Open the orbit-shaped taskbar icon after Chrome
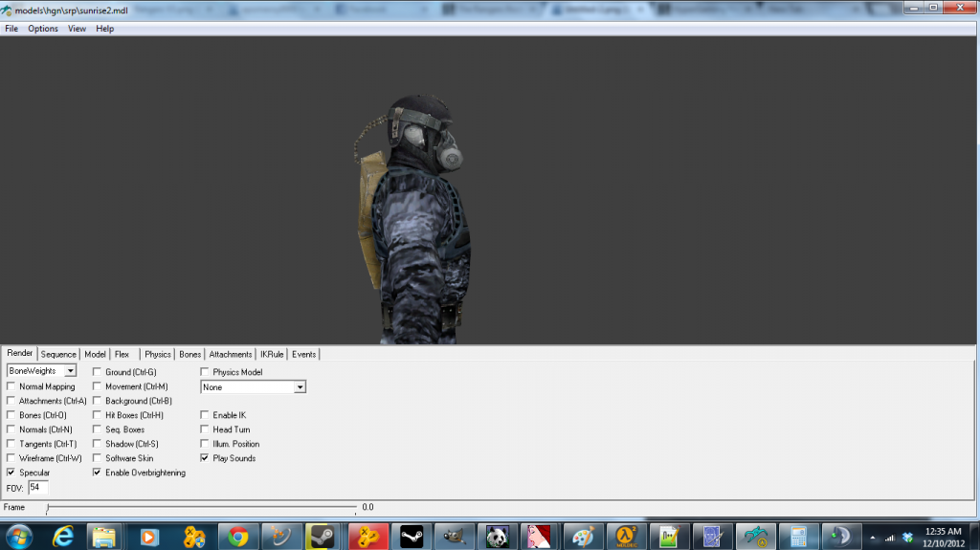Image resolution: width=980 pixels, height=550 pixels. click(280, 537)
